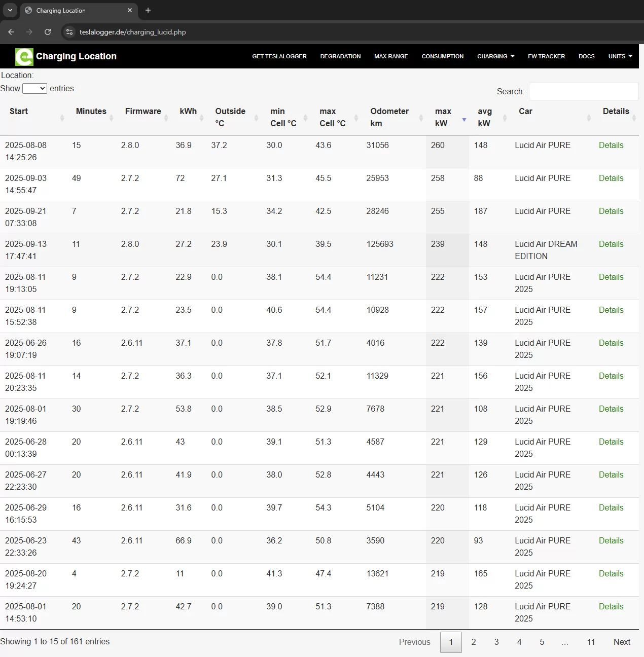The height and width of the screenshot is (657, 644).
Task: Click the Teslalogger logo icon
Action: click(24, 57)
